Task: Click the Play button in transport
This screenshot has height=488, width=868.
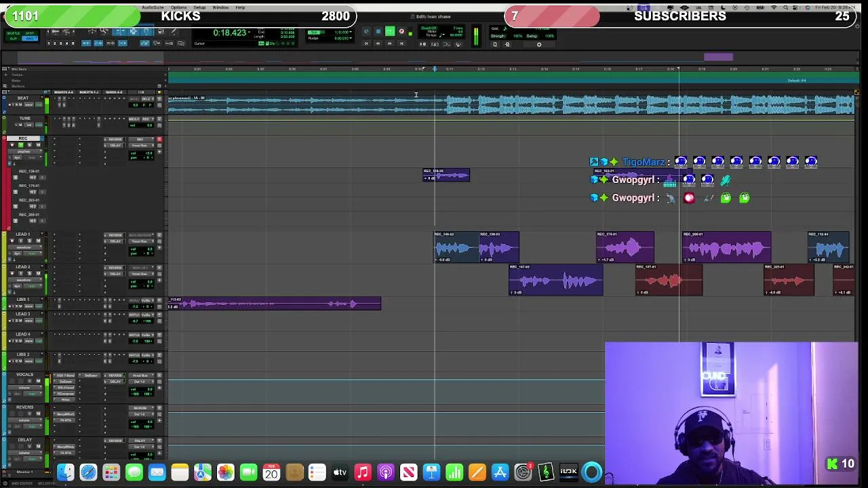Action: tap(390, 31)
